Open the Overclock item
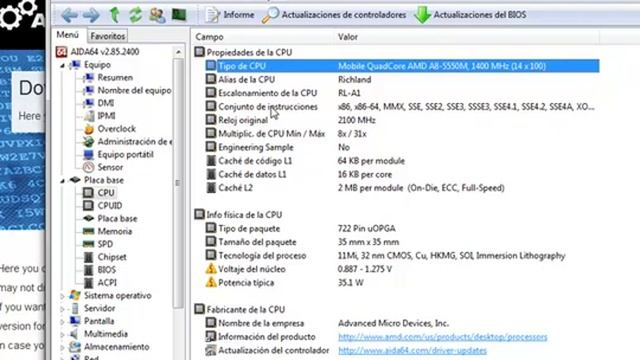The height and width of the screenshot is (360, 640). tap(116, 129)
